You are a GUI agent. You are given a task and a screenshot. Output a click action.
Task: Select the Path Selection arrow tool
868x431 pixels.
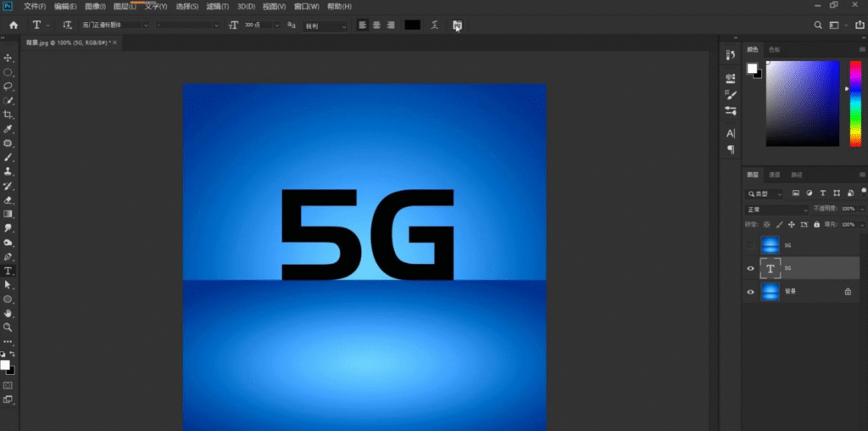[x=8, y=285]
